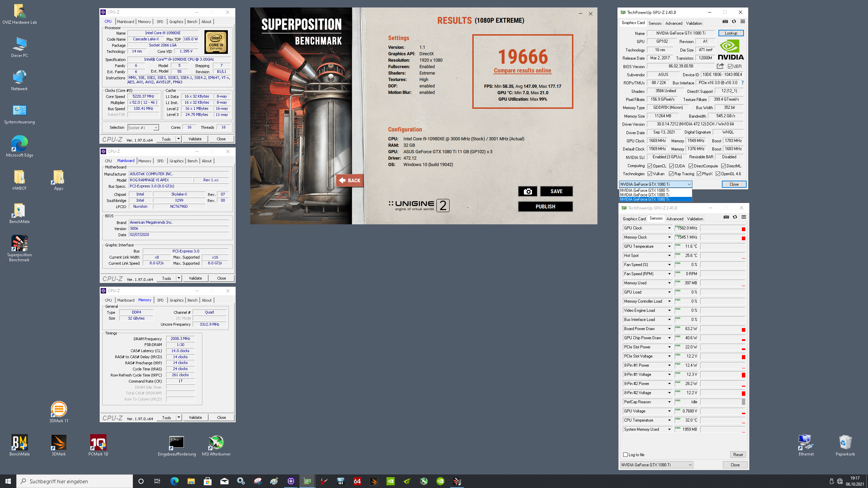
Task: Click the Bus Interface question mark icon
Action: click(742, 83)
